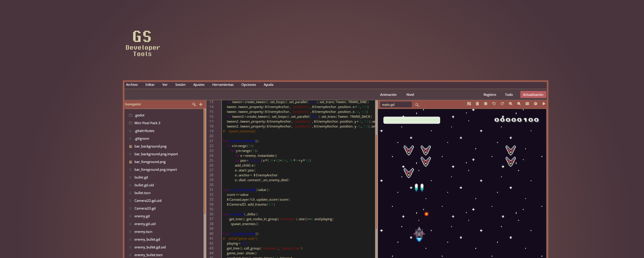This screenshot has height=258, width=644.
Task: Select the bullet.gd.uid file
Action: [144, 185]
